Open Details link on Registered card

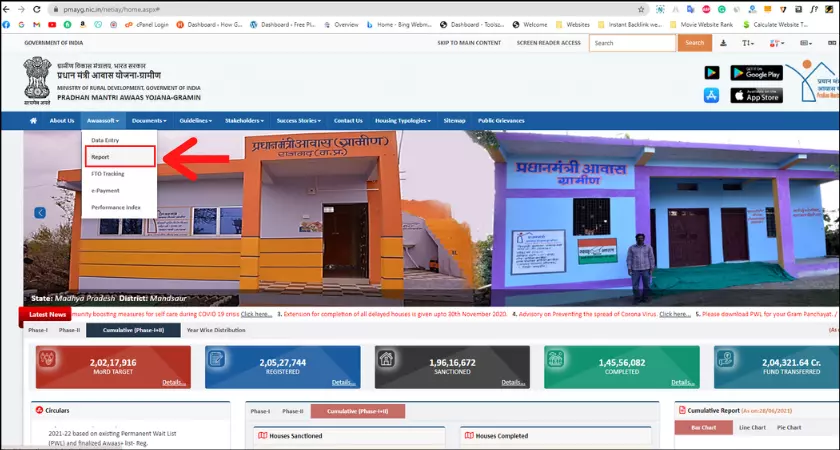343,382
